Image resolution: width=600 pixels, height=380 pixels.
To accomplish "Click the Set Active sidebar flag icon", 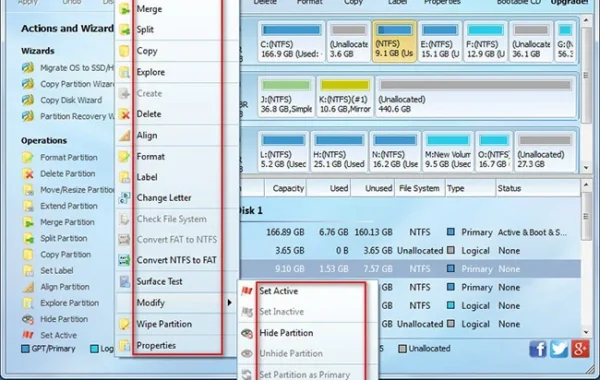I will 28,335.
